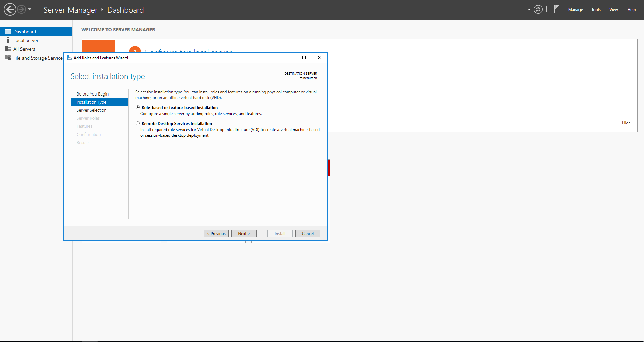Open the Manage menu
The image size is (644, 342).
(x=575, y=10)
